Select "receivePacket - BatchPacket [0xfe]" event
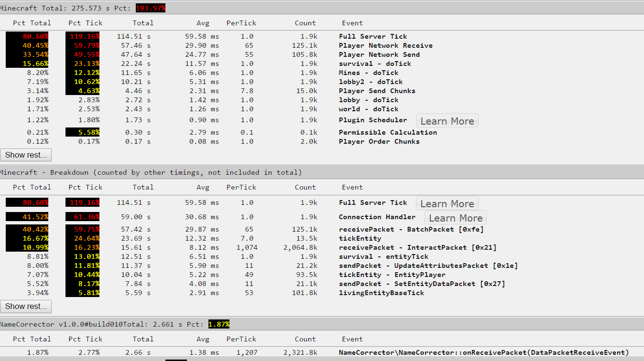Viewport: 644px width, 361px height. [411, 229]
